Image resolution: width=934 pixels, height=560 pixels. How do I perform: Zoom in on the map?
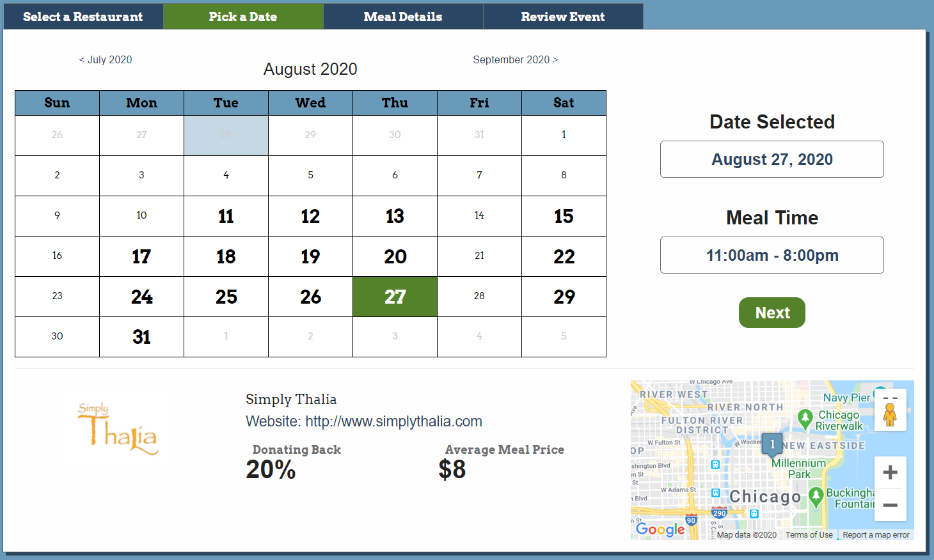[x=890, y=473]
